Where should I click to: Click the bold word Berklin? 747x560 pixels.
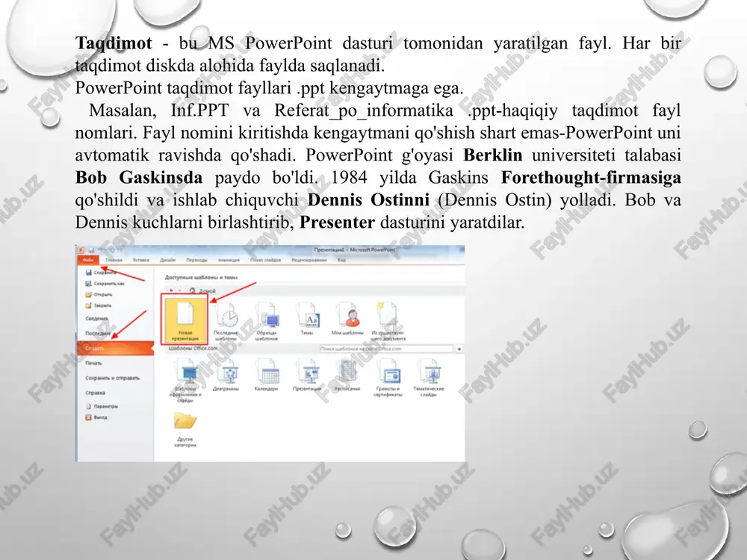click(x=492, y=155)
